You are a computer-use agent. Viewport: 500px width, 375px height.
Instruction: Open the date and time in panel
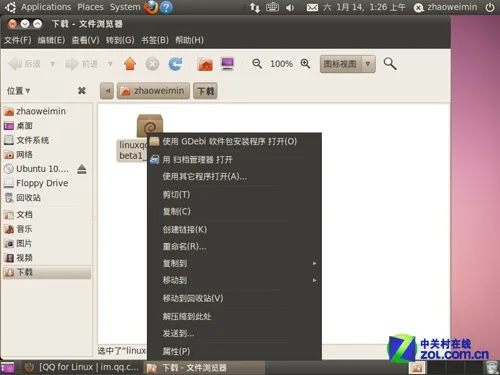click(x=364, y=7)
